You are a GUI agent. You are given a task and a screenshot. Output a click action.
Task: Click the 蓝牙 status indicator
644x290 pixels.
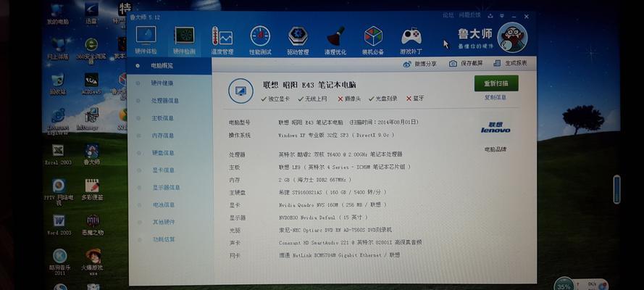(415, 99)
